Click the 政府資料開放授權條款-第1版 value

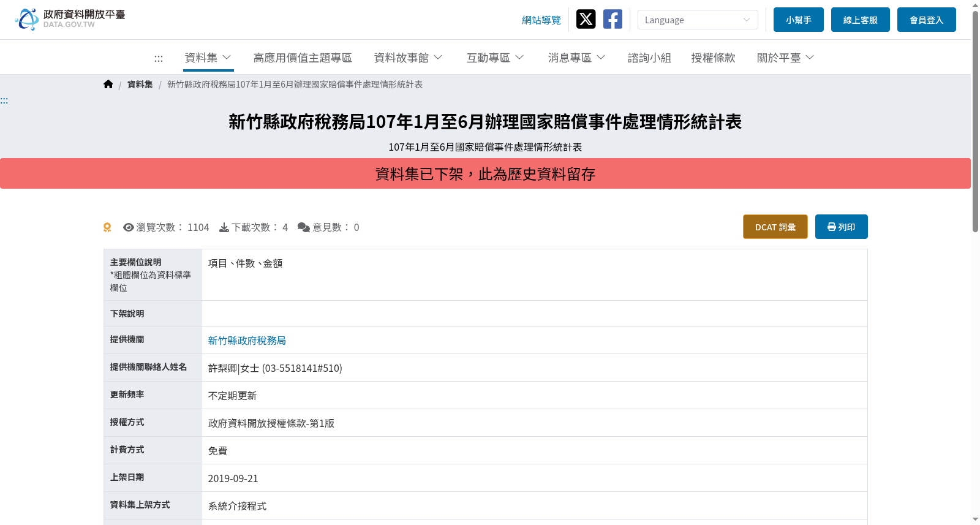coord(271,423)
